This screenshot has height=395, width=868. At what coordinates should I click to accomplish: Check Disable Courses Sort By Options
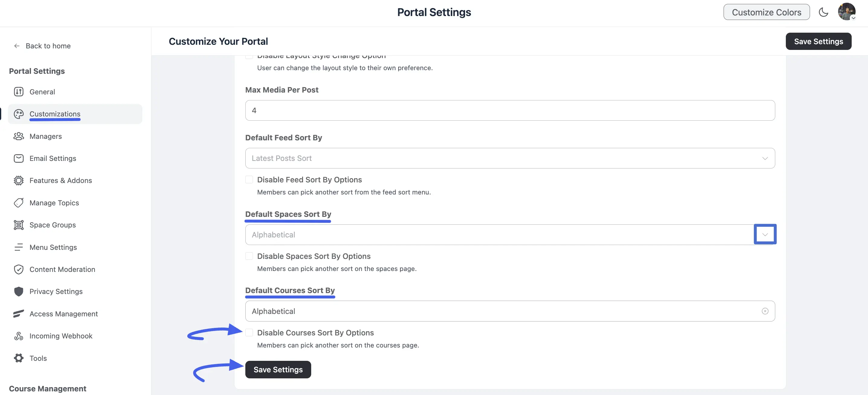(x=249, y=333)
